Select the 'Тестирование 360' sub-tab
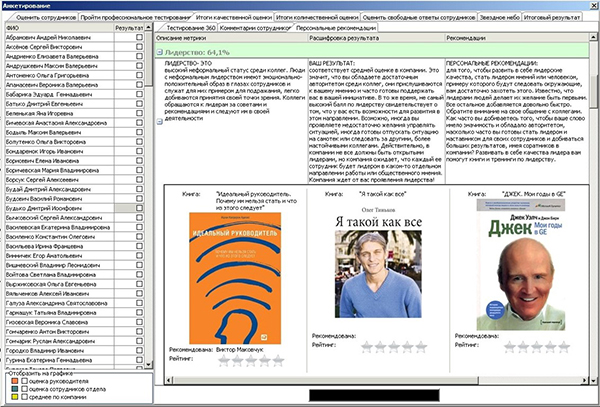The width and height of the screenshot is (600, 407). click(187, 28)
